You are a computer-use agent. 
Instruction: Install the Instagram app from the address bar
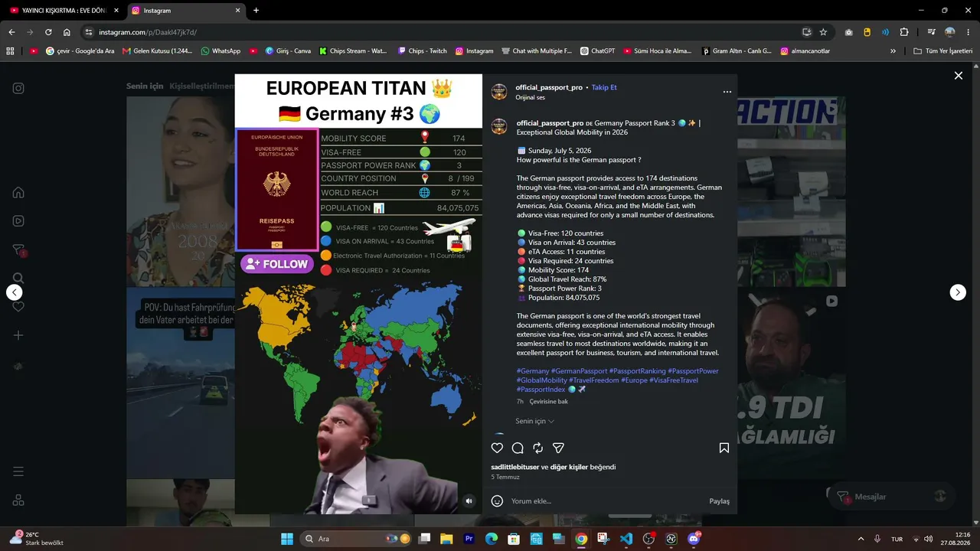click(x=806, y=32)
